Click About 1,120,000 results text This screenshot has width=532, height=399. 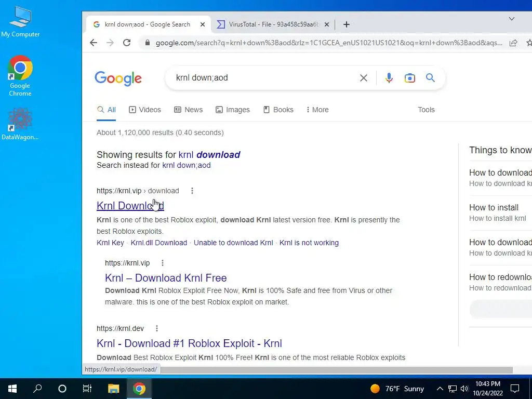[160, 132]
